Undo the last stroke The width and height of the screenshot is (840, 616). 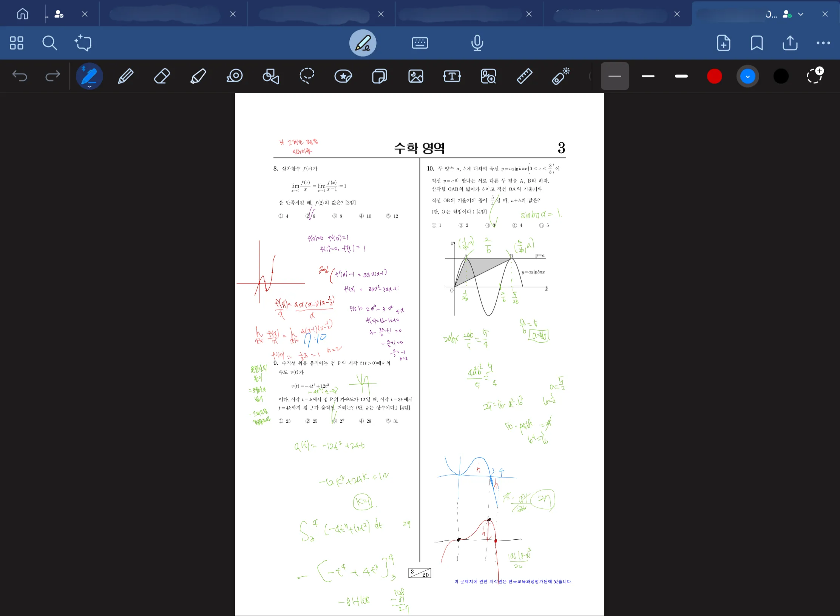click(20, 76)
